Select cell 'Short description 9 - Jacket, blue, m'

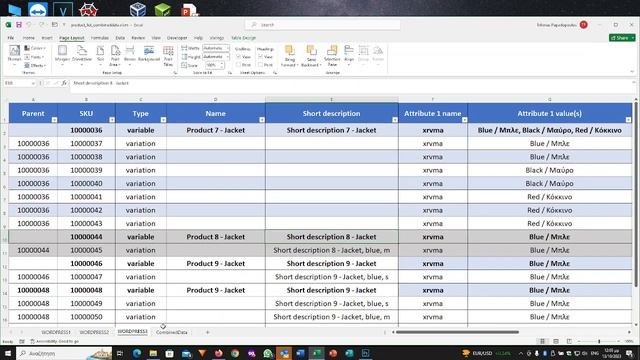tap(331, 317)
